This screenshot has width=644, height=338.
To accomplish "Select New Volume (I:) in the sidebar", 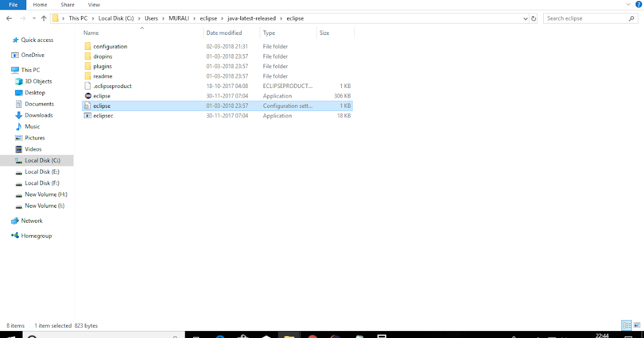I will coord(45,205).
